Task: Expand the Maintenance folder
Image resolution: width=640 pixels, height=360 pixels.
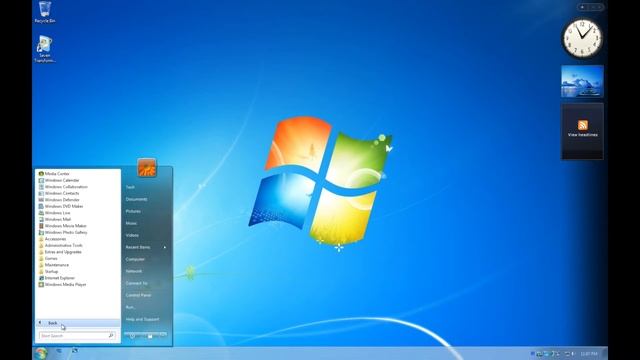Action: pyautogui.click(x=53, y=265)
